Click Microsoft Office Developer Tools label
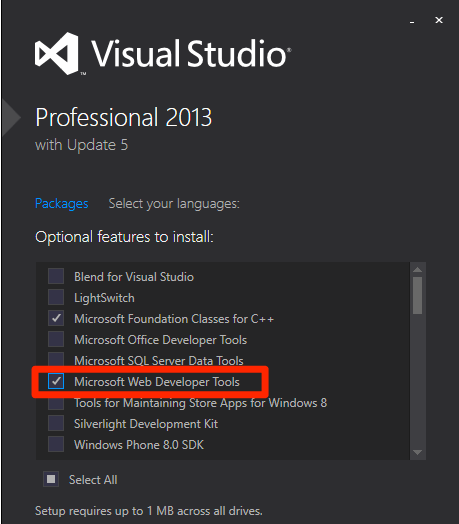The width and height of the screenshot is (459, 524). click(160, 340)
